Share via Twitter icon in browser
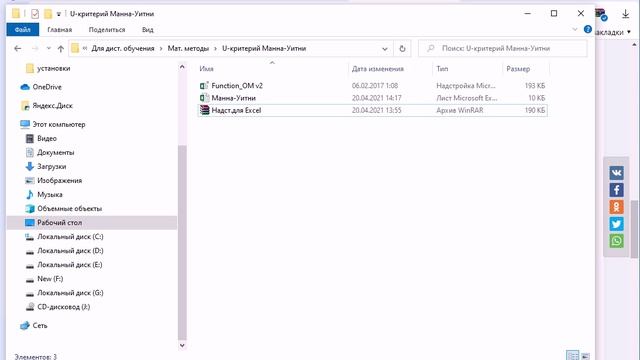This screenshot has width=640, height=360. [x=616, y=224]
